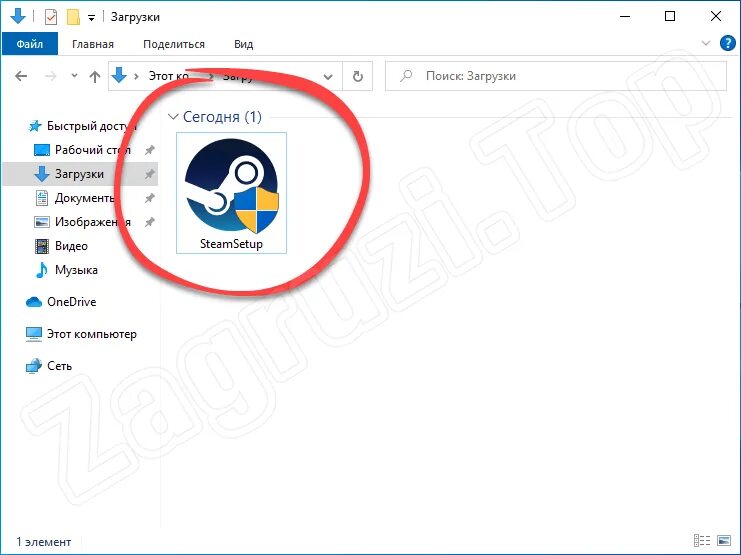
Task: Open Видео in the sidebar
Action: (x=71, y=246)
